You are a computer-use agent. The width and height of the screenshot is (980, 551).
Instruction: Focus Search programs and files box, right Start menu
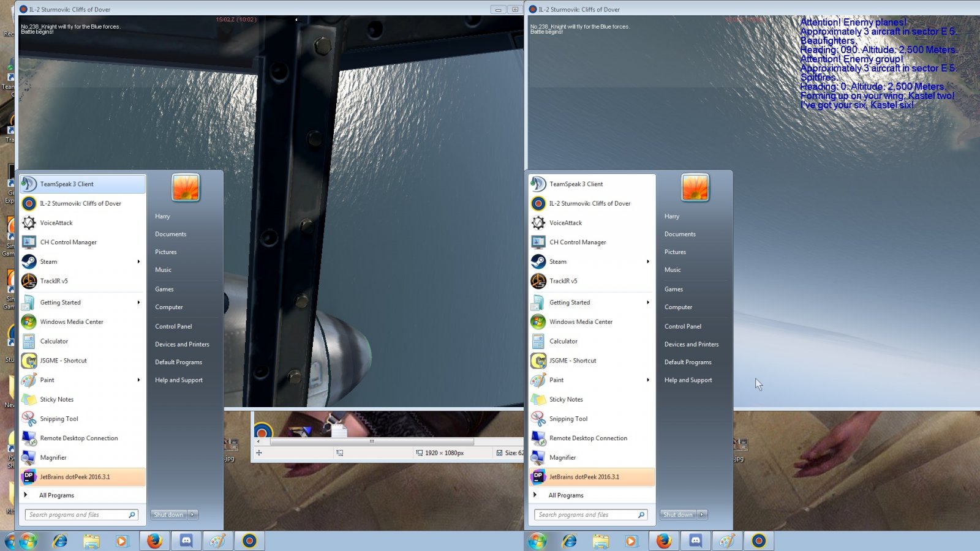[591, 515]
